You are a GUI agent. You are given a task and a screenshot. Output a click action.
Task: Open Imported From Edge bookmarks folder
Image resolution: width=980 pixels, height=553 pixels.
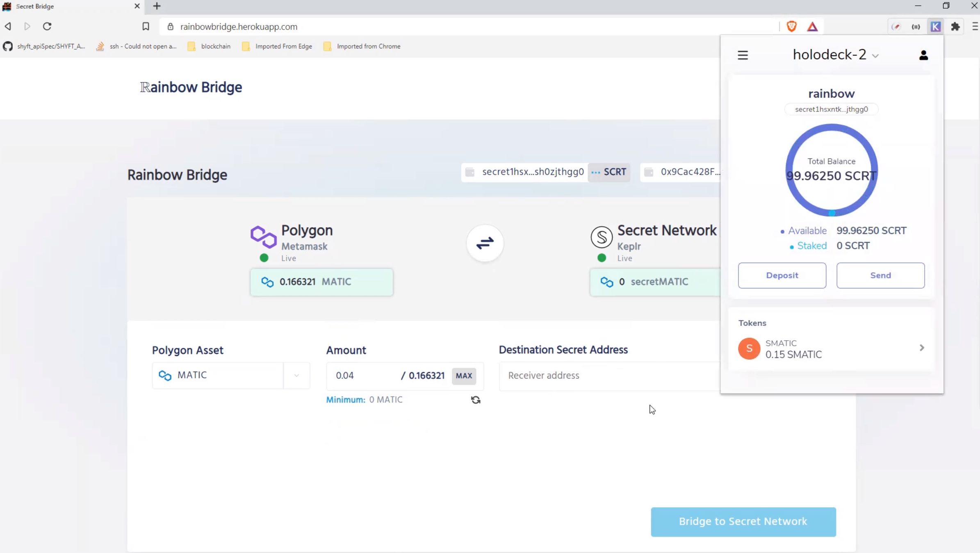(277, 46)
